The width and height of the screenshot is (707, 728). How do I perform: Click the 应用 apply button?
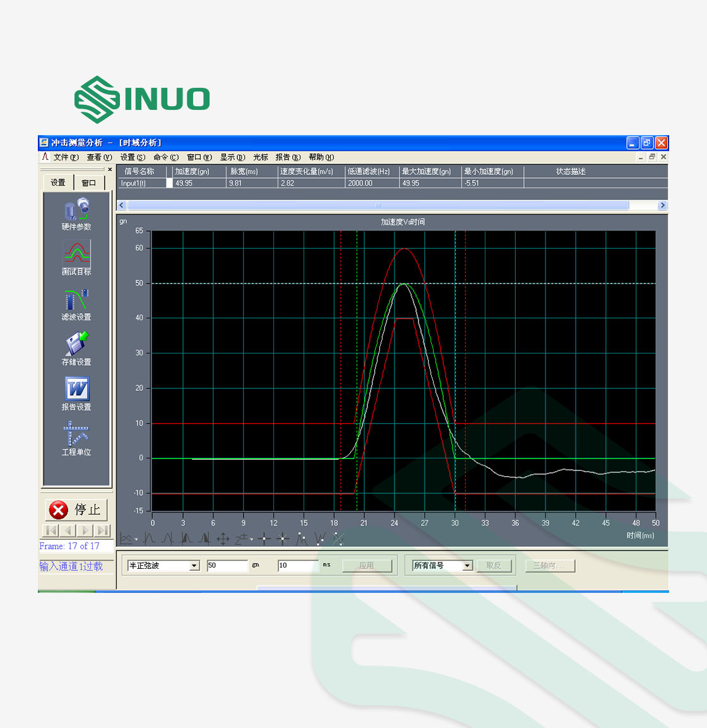[367, 566]
